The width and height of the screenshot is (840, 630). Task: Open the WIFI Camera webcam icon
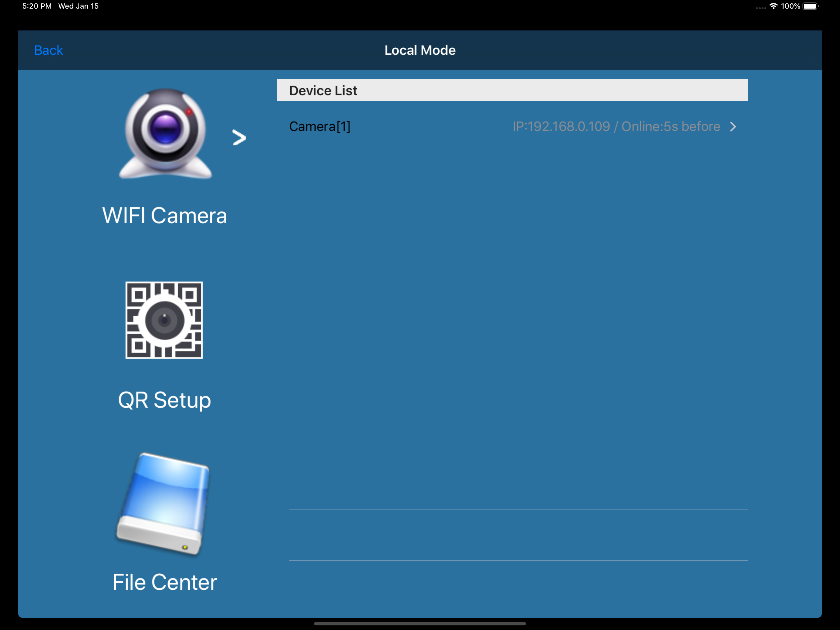point(165,134)
